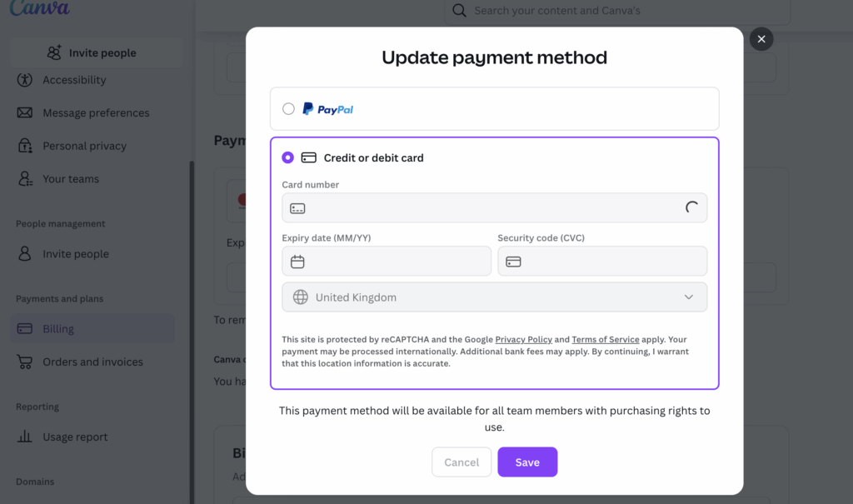Select the Credit or debit card option
The height and width of the screenshot is (504, 853).
pyautogui.click(x=288, y=157)
